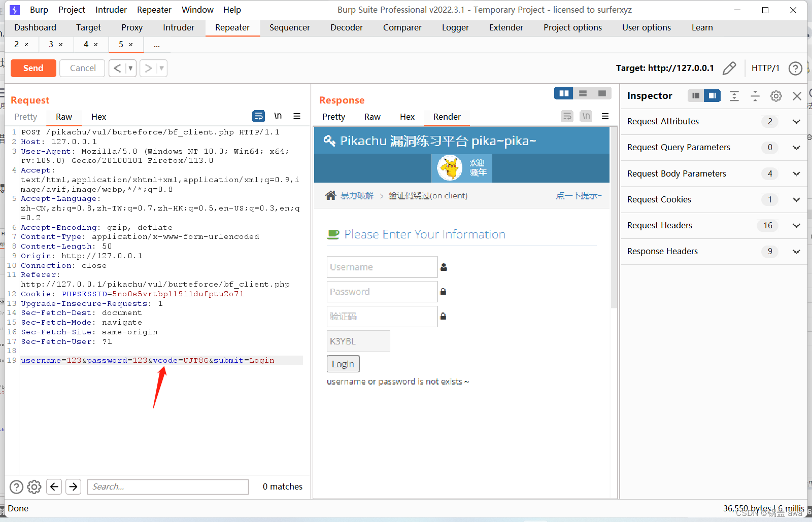Click the Cancel button

click(x=82, y=68)
